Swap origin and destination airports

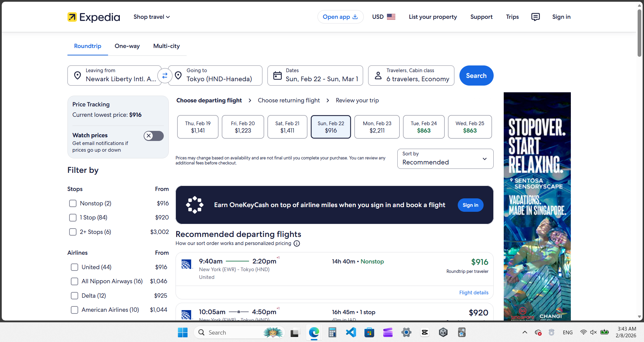[165, 76]
